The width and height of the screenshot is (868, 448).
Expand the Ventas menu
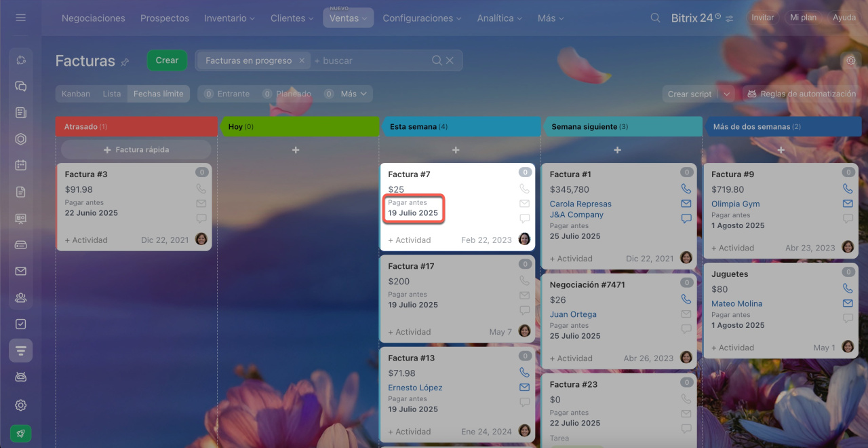click(x=348, y=18)
